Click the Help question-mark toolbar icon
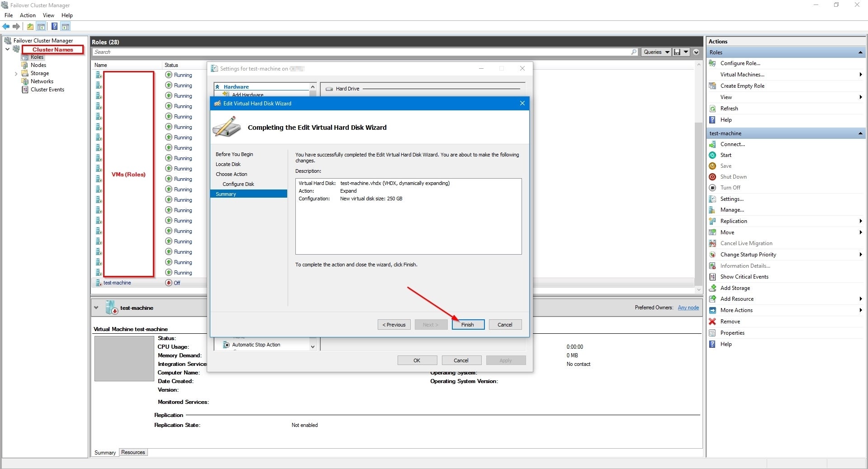Image resolution: width=868 pixels, height=469 pixels. tap(54, 27)
